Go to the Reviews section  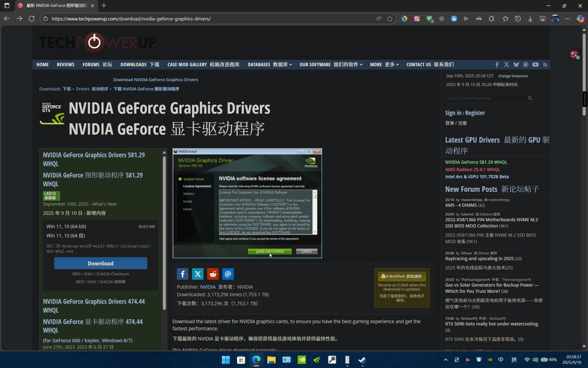tap(65, 65)
